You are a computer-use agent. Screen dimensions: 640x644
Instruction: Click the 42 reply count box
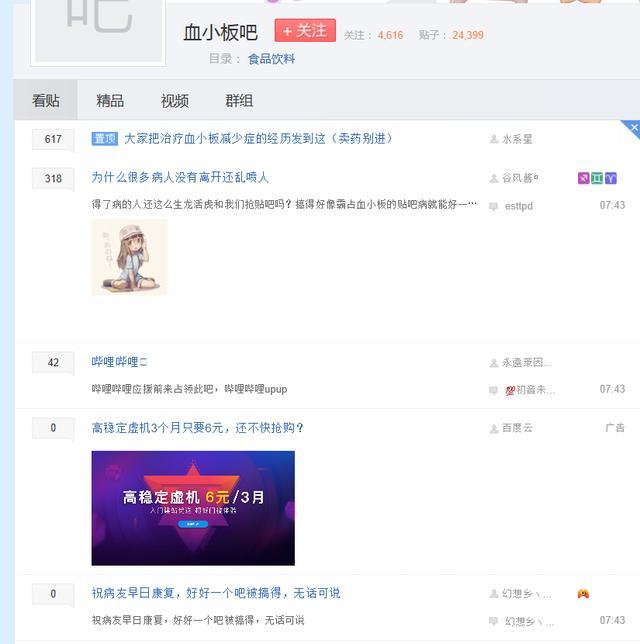click(53, 362)
